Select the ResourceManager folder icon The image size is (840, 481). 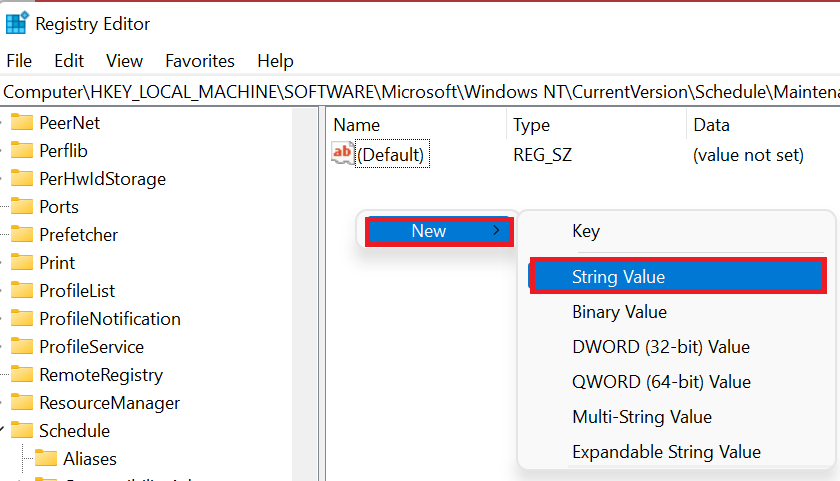coord(22,402)
